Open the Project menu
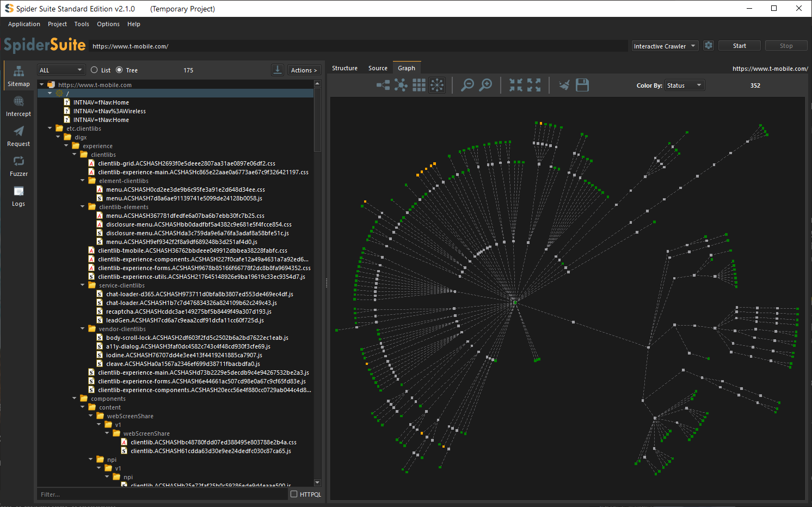 (x=57, y=24)
